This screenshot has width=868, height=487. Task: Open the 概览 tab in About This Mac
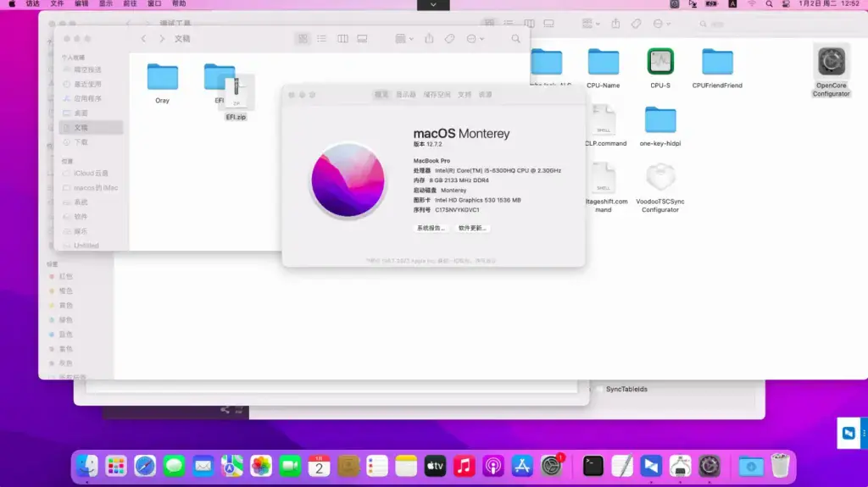[381, 95]
